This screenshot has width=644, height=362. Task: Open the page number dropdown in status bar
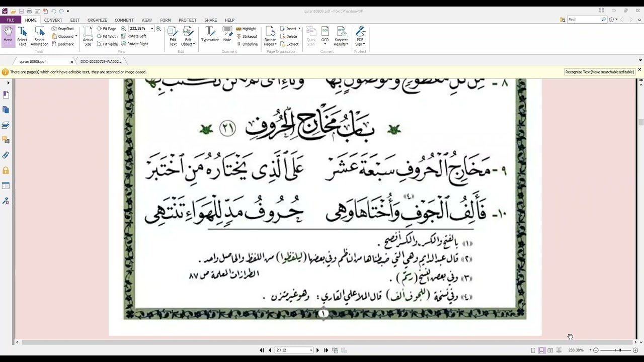(311, 350)
